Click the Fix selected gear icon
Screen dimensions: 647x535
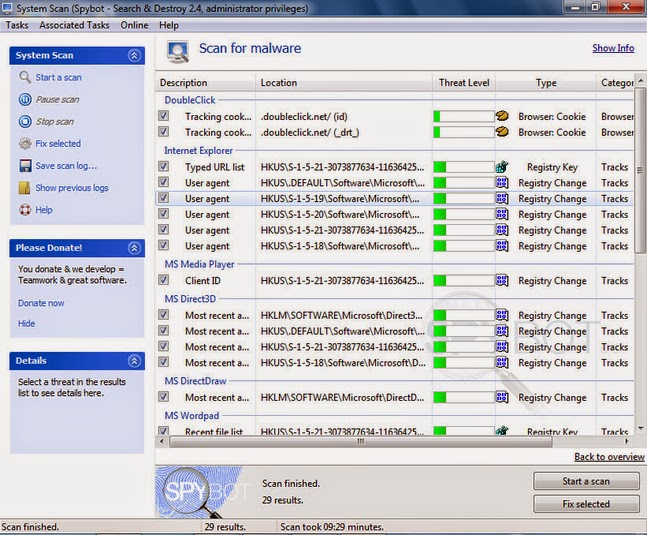point(25,144)
